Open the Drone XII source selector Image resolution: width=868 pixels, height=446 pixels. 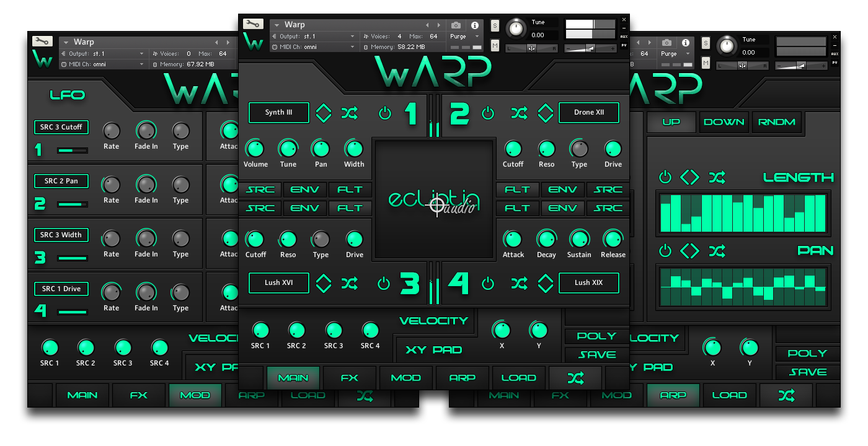point(589,113)
